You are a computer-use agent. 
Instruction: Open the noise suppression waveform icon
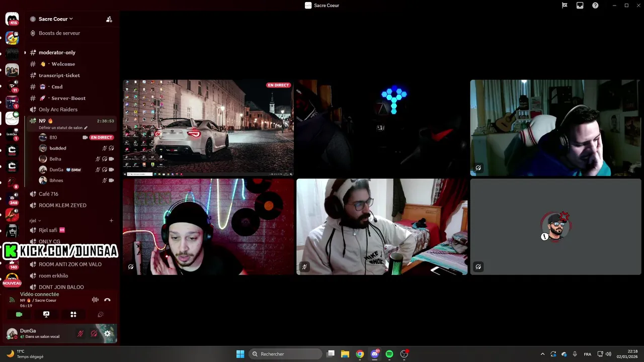point(95,300)
